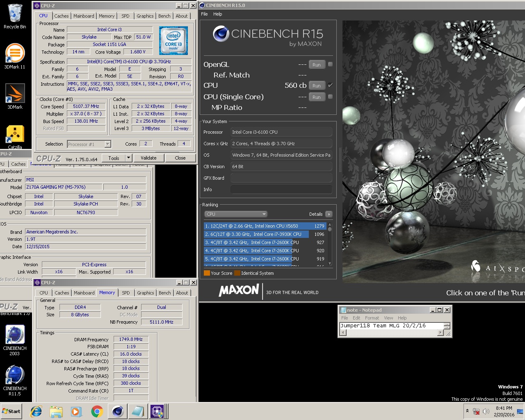Click the Tools button in CPU-Z
Viewport: 525px width, 420px height.
114,158
